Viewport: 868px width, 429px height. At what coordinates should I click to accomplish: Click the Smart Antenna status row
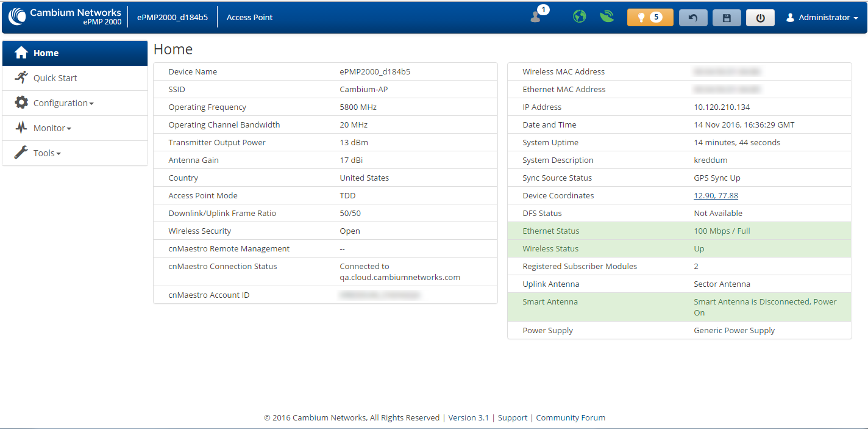coord(679,307)
